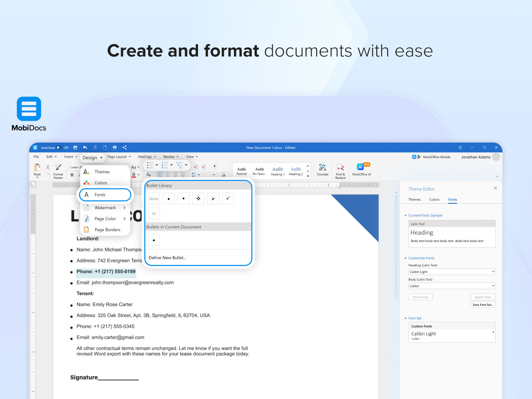Select the checkmark bullet in Bullet Library
Screen dimensions: 532x399
click(x=228, y=199)
